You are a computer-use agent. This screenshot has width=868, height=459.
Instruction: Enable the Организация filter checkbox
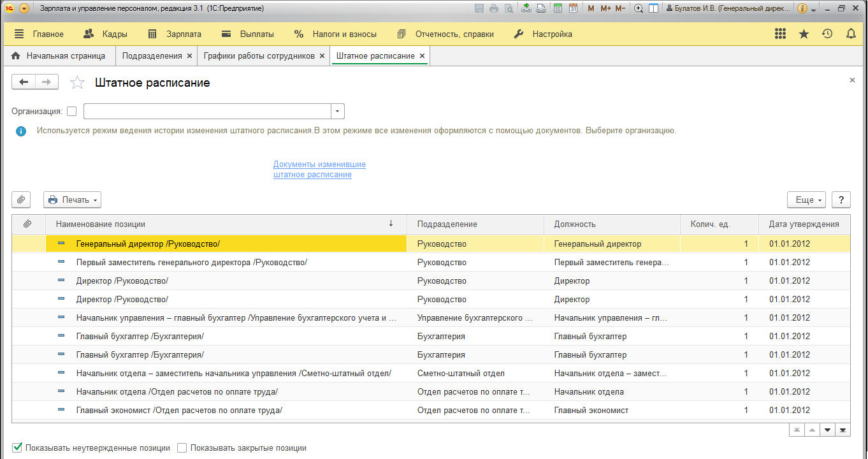click(71, 111)
